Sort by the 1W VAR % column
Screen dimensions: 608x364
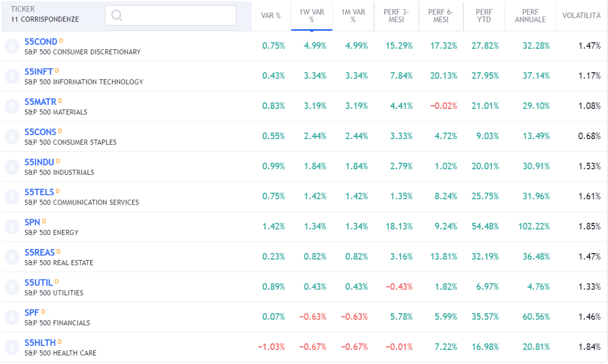coord(311,16)
